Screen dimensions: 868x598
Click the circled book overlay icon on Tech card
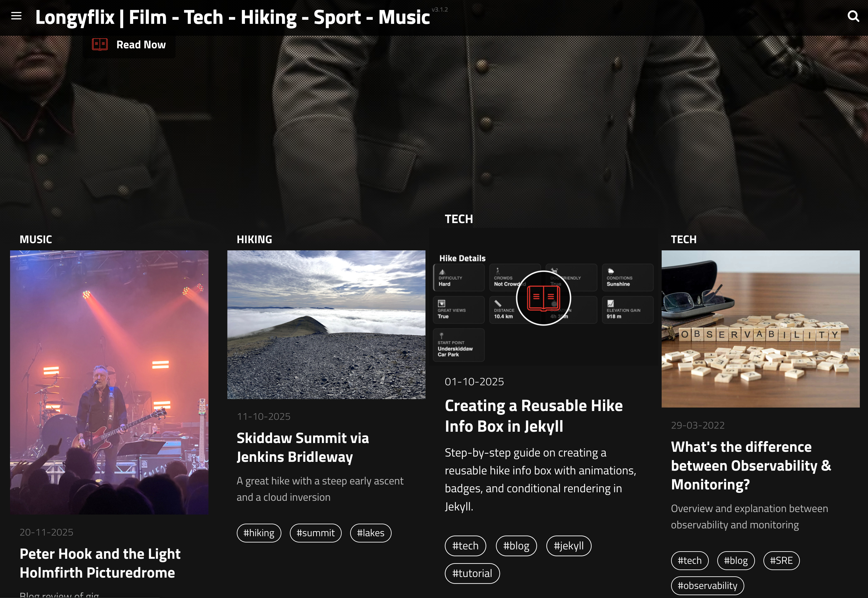[543, 298]
